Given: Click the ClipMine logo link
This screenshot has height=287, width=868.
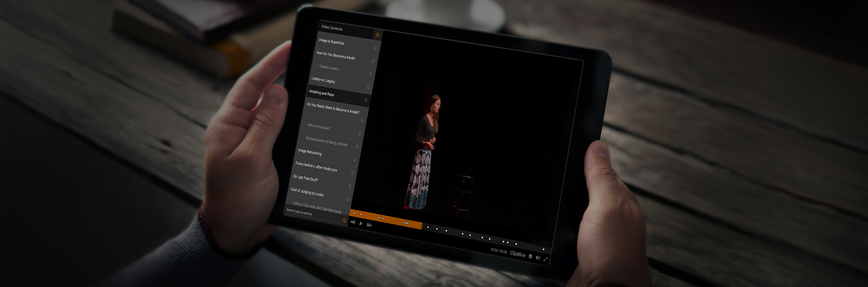Looking at the screenshot, I should 518,254.
